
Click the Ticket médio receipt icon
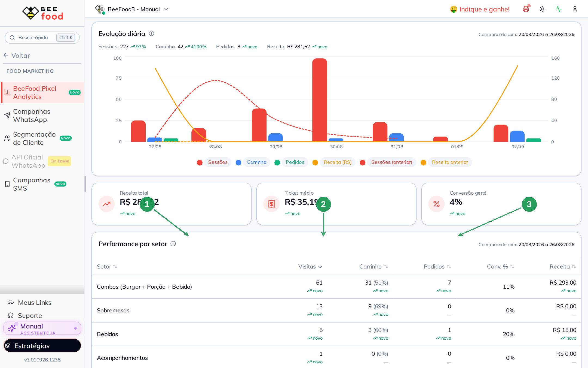point(271,204)
